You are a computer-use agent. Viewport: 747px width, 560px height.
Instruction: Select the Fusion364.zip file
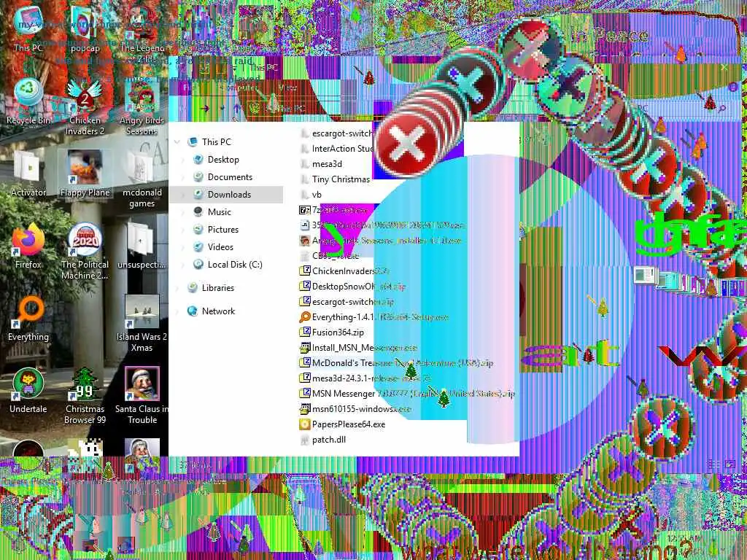[x=332, y=332]
